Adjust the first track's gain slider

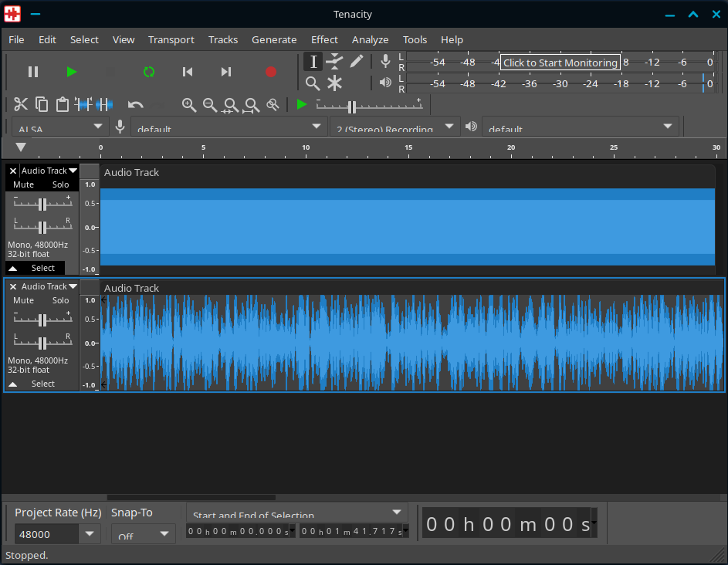pos(43,204)
